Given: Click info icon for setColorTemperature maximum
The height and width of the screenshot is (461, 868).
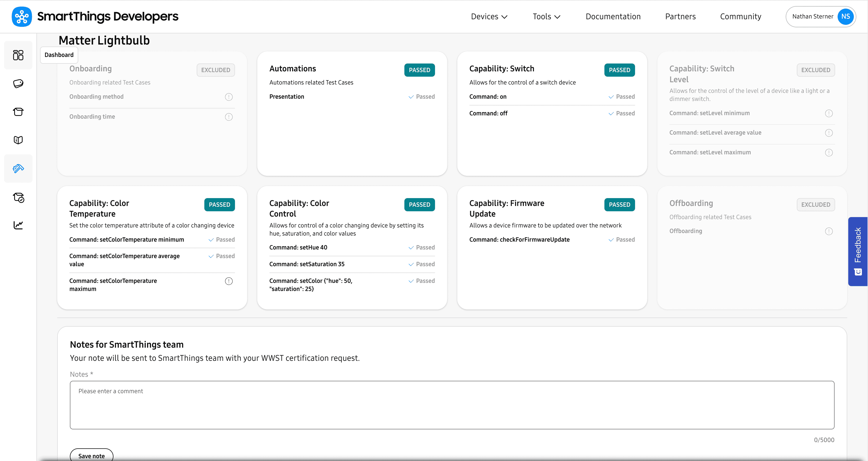Looking at the screenshot, I should [x=229, y=281].
